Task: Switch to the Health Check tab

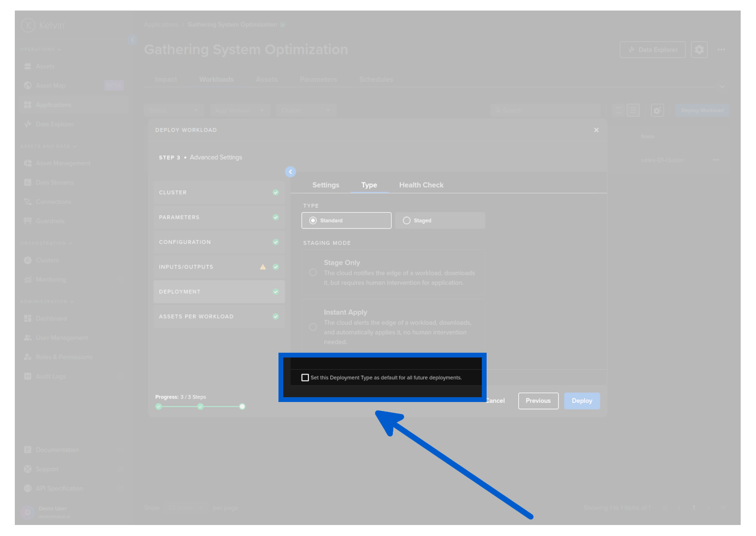Action: coord(421,185)
